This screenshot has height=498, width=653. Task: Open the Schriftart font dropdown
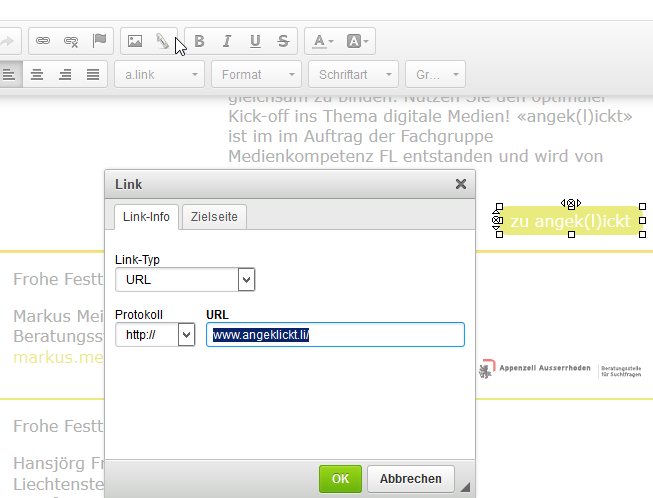pos(354,75)
